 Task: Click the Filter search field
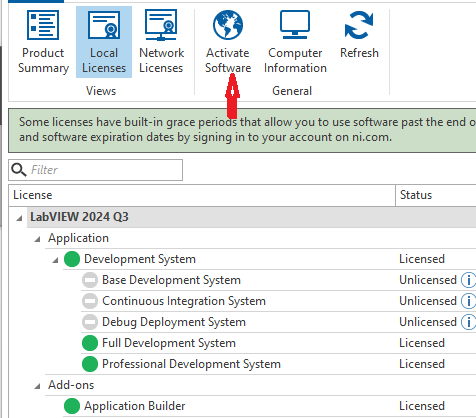[96, 170]
